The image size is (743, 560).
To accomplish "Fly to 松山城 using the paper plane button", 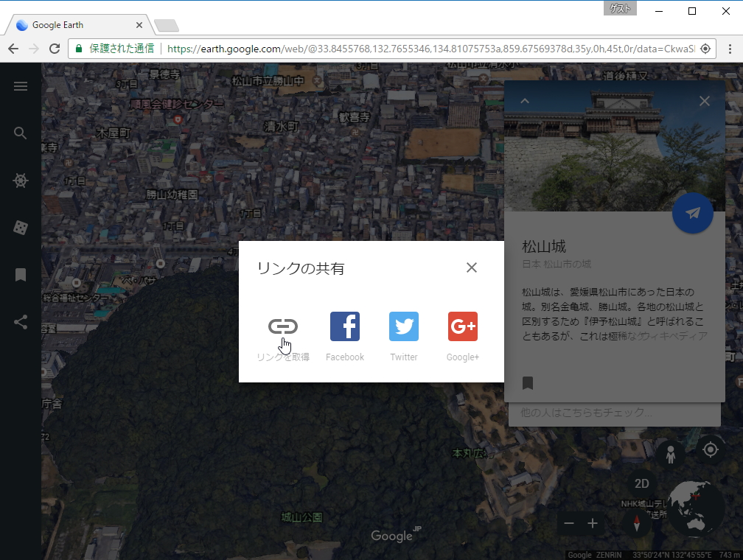I will pos(692,213).
